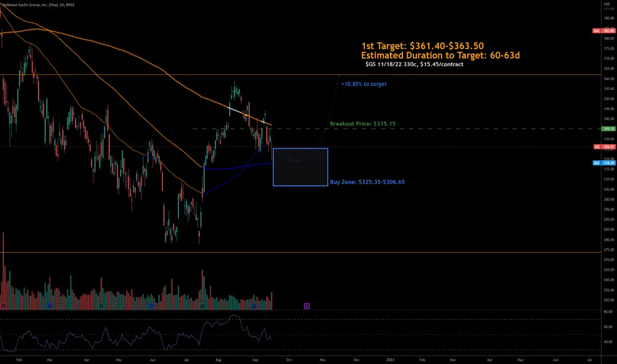617x364 pixels.
Task: Click the purple upcoming earnings marker
Action: pos(307,306)
